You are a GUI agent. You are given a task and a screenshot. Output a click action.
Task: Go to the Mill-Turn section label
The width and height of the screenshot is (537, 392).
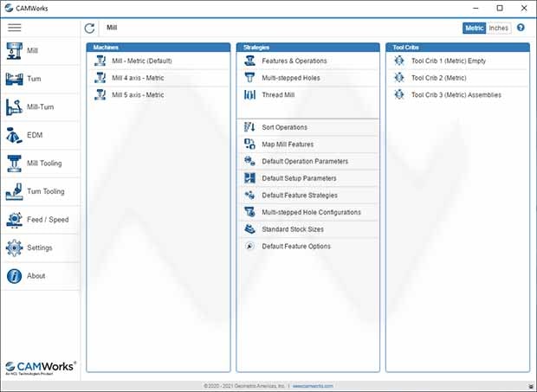point(41,106)
